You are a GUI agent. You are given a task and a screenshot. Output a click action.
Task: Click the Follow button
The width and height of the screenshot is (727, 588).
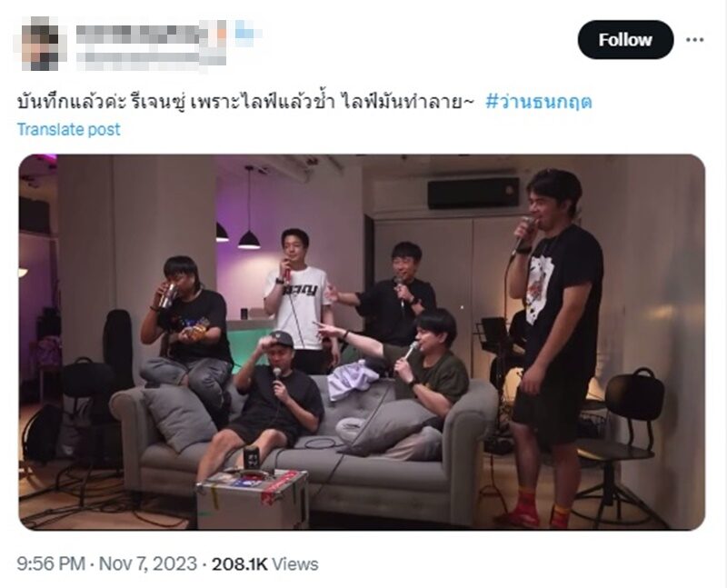coord(625,39)
